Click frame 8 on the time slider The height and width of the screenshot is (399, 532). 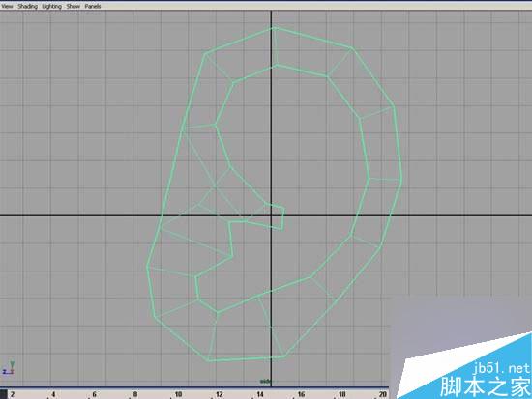point(135,394)
